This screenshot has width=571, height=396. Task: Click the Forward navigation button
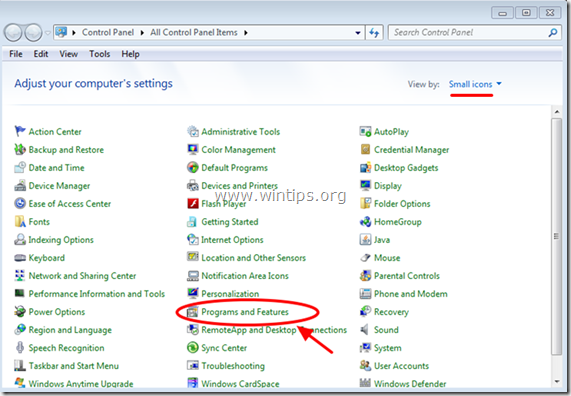coord(34,33)
